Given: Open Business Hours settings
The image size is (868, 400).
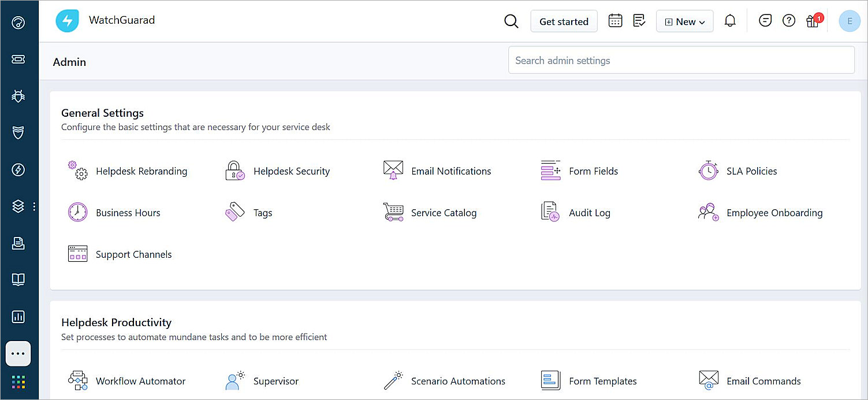Looking at the screenshot, I should coord(128,213).
